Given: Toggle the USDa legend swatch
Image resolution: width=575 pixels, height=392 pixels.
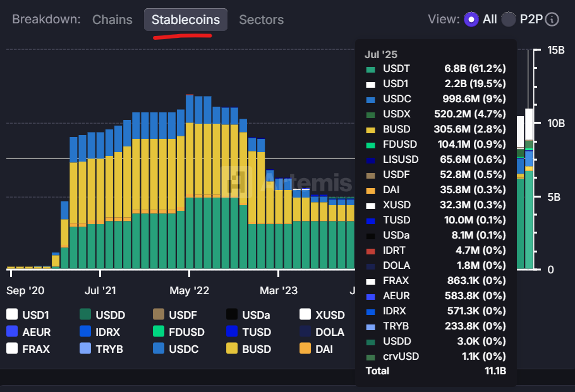Looking at the screenshot, I should (x=232, y=314).
